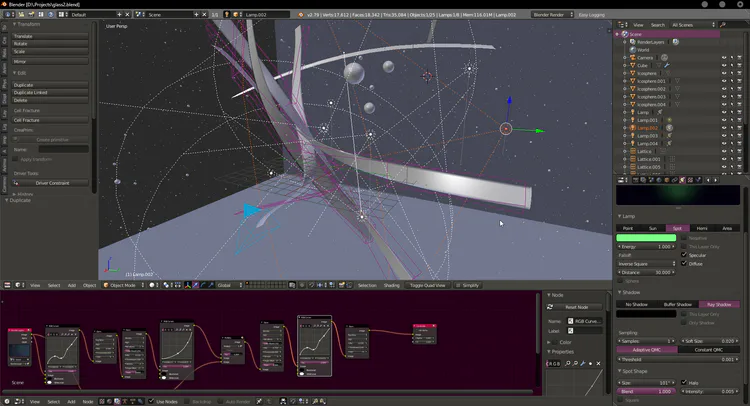
Task: Click the World icon in outliner
Action: [x=632, y=50]
